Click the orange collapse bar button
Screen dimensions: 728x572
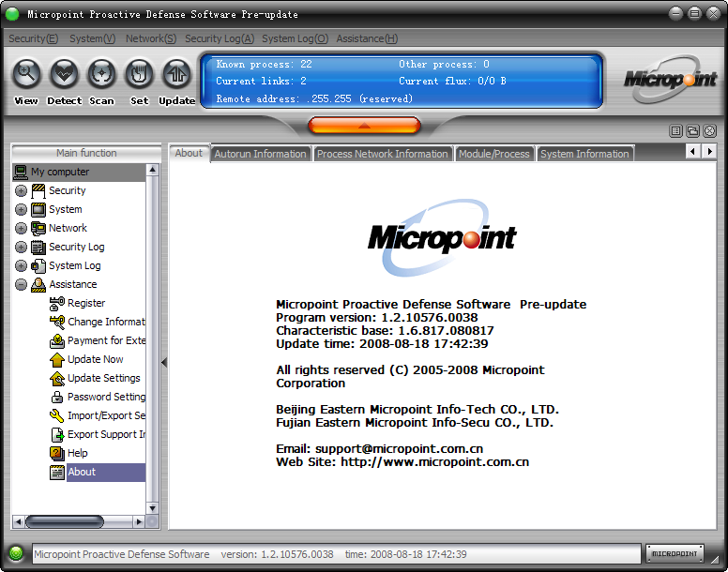pyautogui.click(x=364, y=125)
